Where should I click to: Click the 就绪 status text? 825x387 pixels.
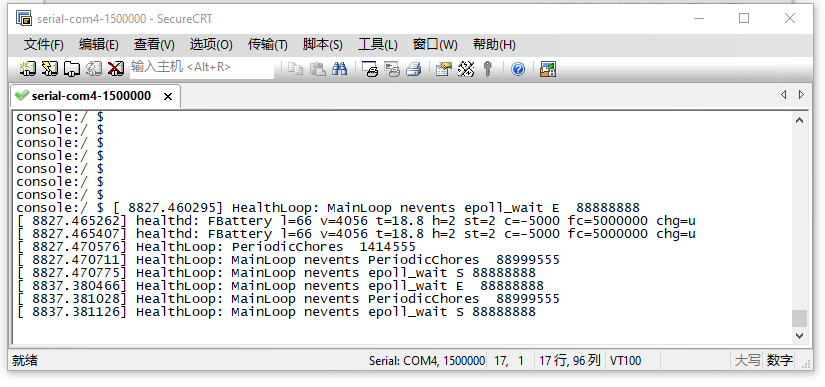pyautogui.click(x=25, y=360)
